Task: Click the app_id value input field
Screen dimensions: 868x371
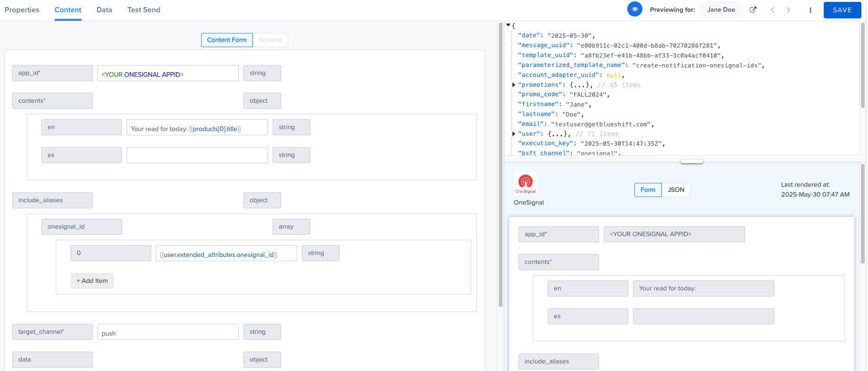Action: click(168, 73)
